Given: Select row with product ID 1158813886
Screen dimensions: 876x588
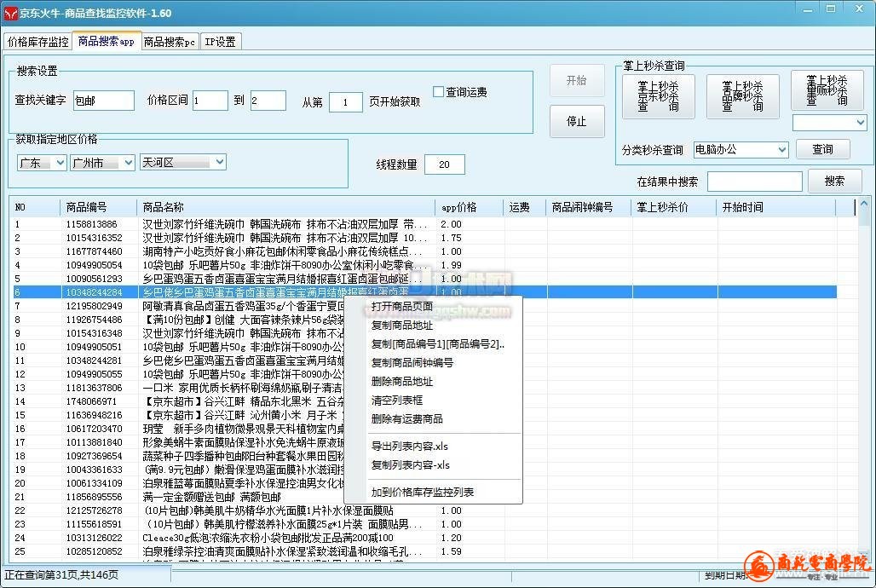Looking at the screenshot, I should coord(424,224).
